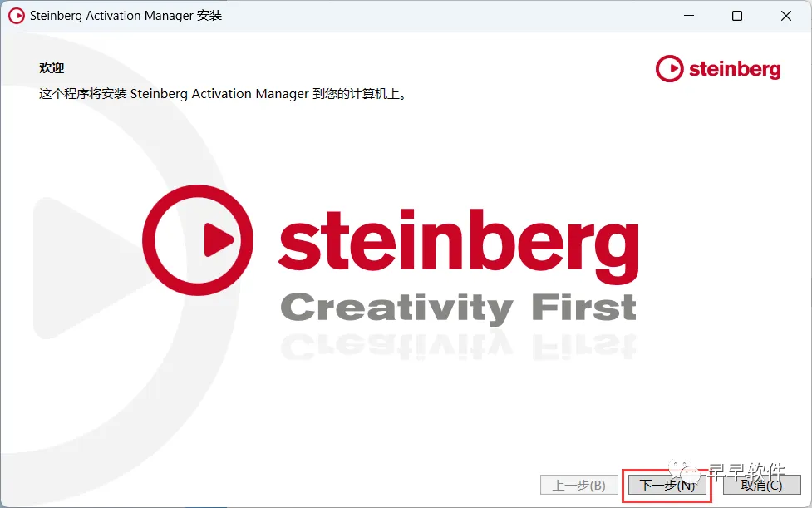Viewport: 812px width, 508px height.
Task: Click the small red steinberg wordmark at top right
Action: coord(735,69)
